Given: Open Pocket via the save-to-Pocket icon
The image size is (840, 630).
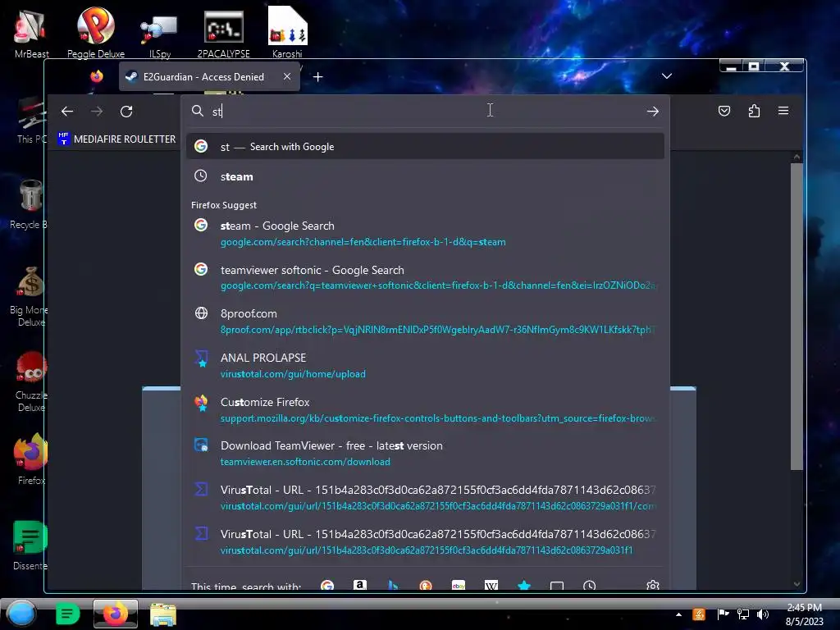Looking at the screenshot, I should (724, 111).
